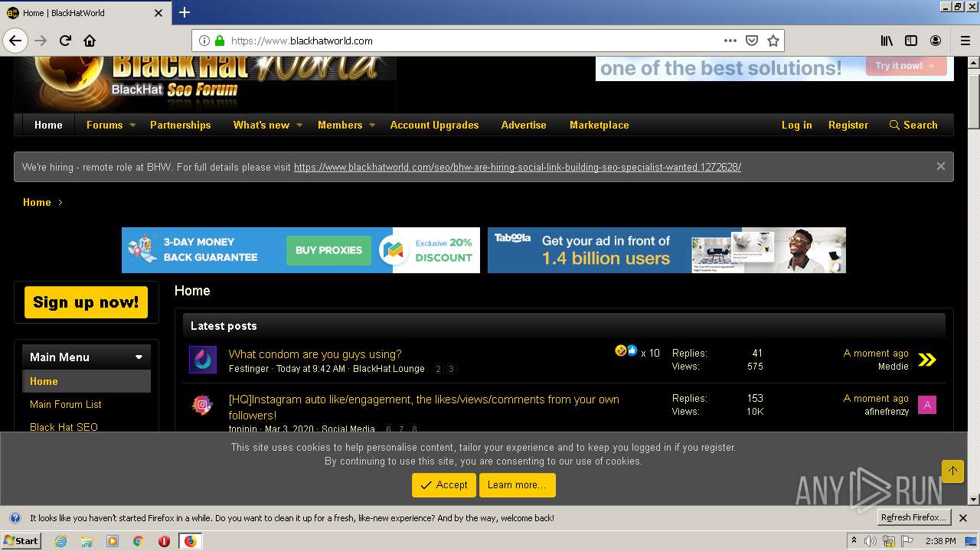
Task: Open a new tab with plus button
Action: coord(185,12)
